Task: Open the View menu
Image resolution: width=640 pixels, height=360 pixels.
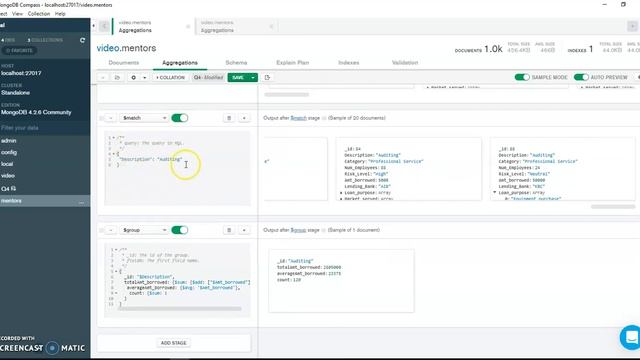Action: (18, 14)
